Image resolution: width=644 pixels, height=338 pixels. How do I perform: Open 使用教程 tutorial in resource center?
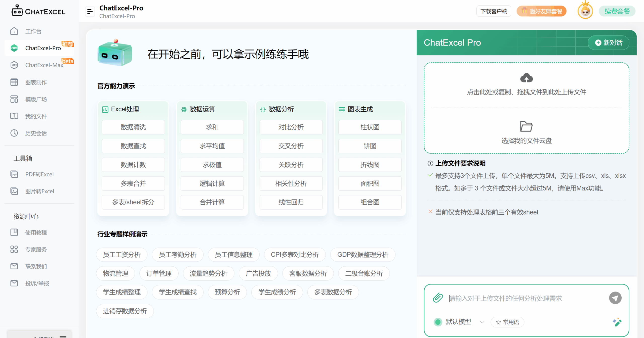click(36, 232)
